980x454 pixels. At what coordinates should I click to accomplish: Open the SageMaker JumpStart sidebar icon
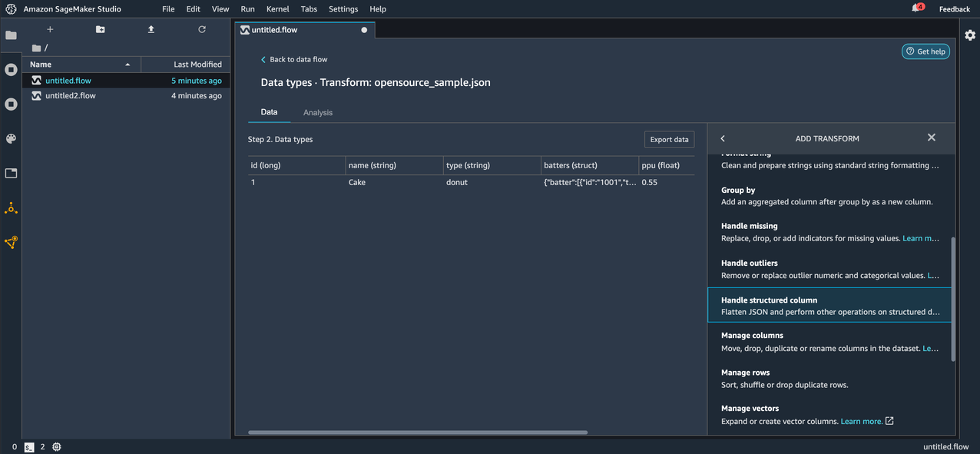point(11,208)
